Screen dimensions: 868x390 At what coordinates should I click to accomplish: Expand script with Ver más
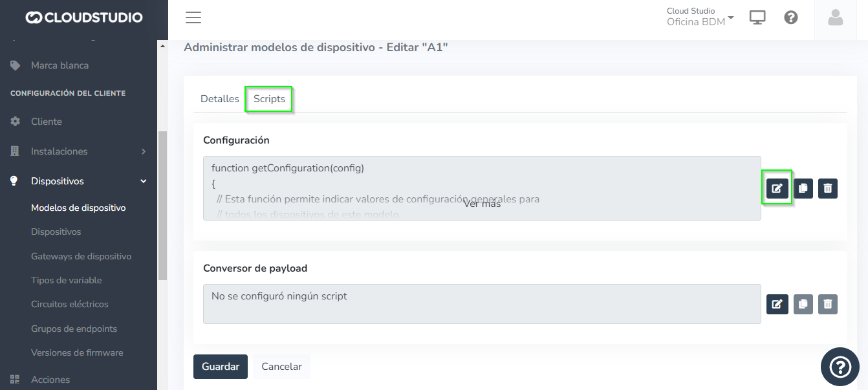click(x=482, y=203)
